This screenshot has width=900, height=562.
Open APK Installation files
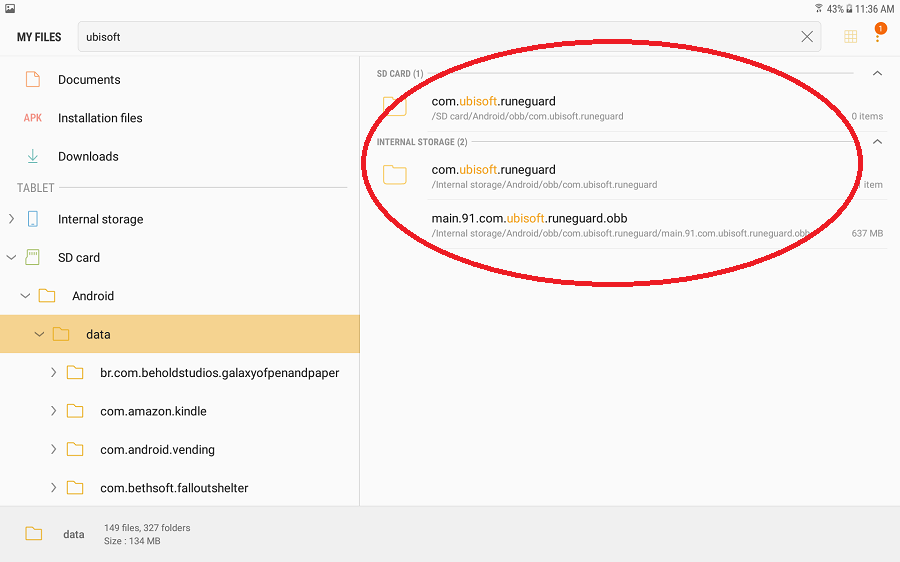tap(99, 118)
